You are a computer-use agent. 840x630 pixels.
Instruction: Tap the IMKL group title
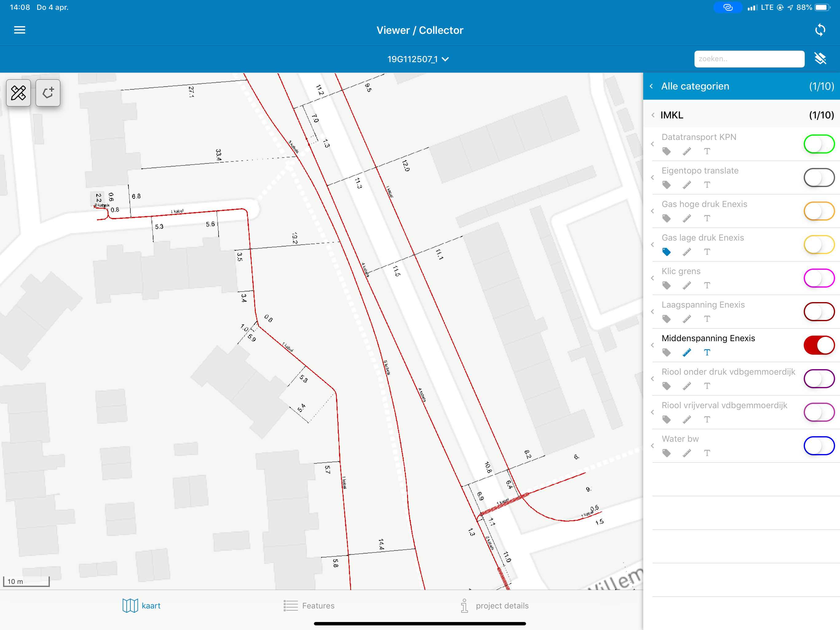[672, 115]
